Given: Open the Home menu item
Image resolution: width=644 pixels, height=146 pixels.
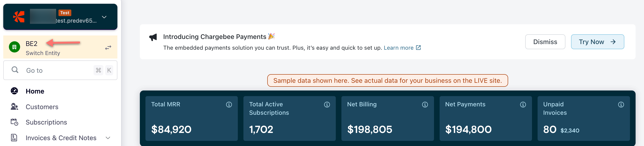Looking at the screenshot, I should coord(35,91).
